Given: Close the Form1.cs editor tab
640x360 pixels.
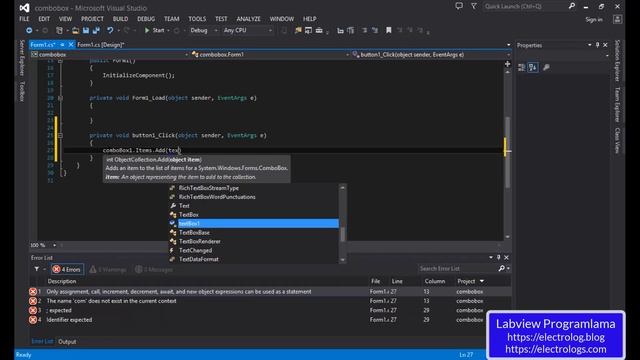Looking at the screenshot, I should click(x=71, y=44).
